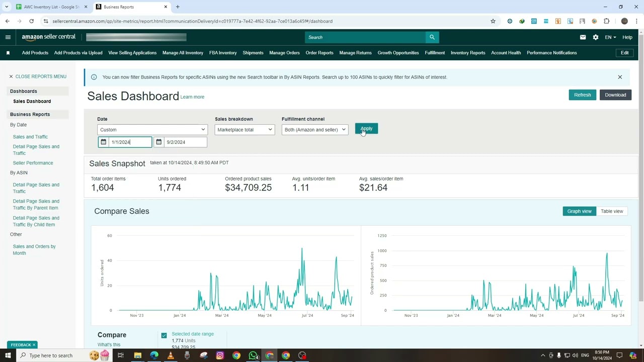Click the bookmark icon beside Add Products

pos(8,53)
